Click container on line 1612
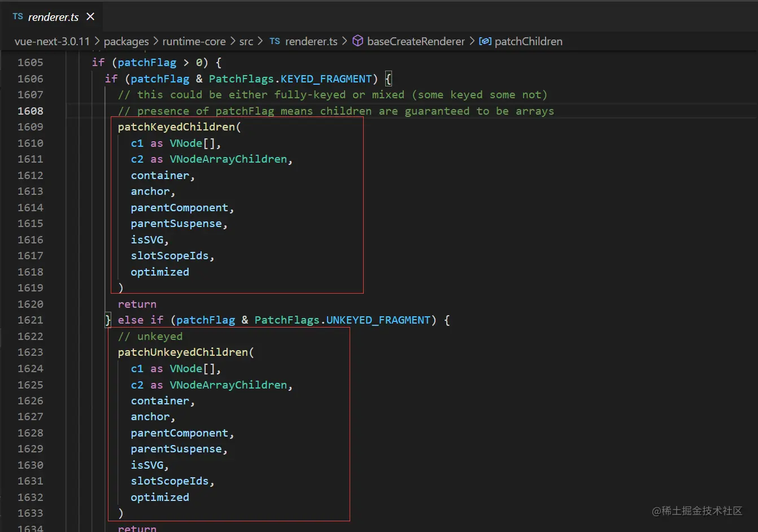This screenshot has width=758, height=532. 160,176
